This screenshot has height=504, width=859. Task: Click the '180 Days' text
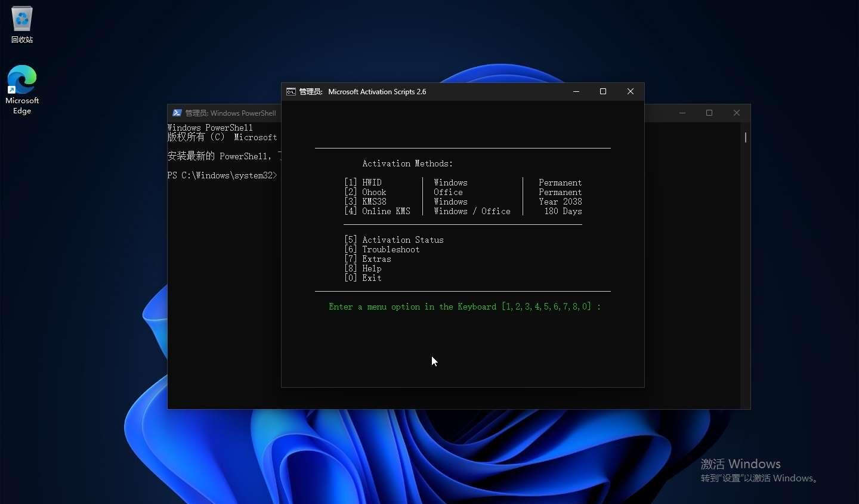pyautogui.click(x=563, y=211)
